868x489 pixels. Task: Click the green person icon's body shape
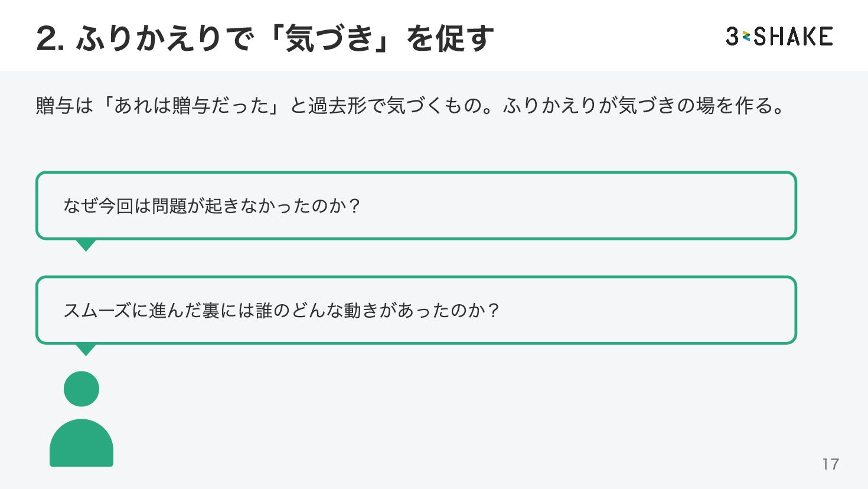point(81,443)
